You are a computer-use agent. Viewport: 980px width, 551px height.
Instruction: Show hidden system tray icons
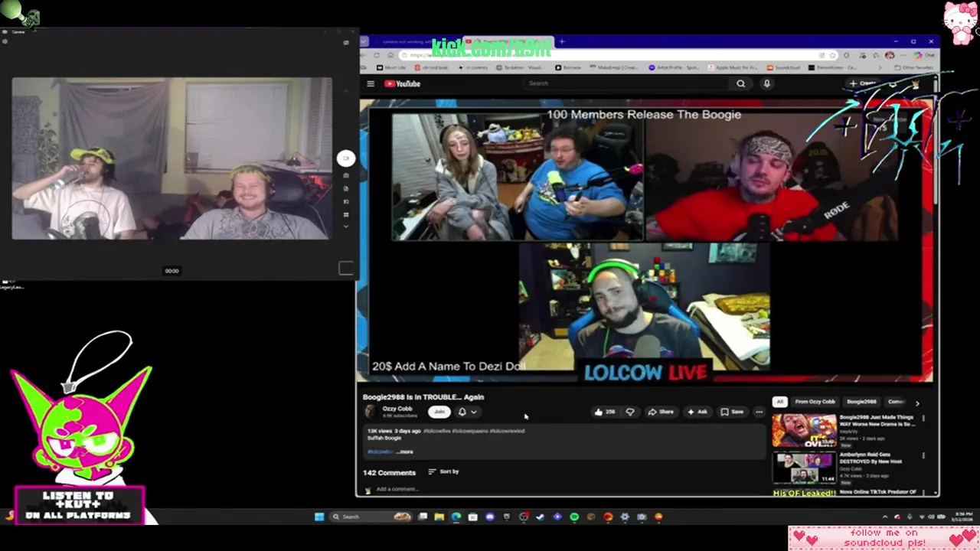pos(885,517)
